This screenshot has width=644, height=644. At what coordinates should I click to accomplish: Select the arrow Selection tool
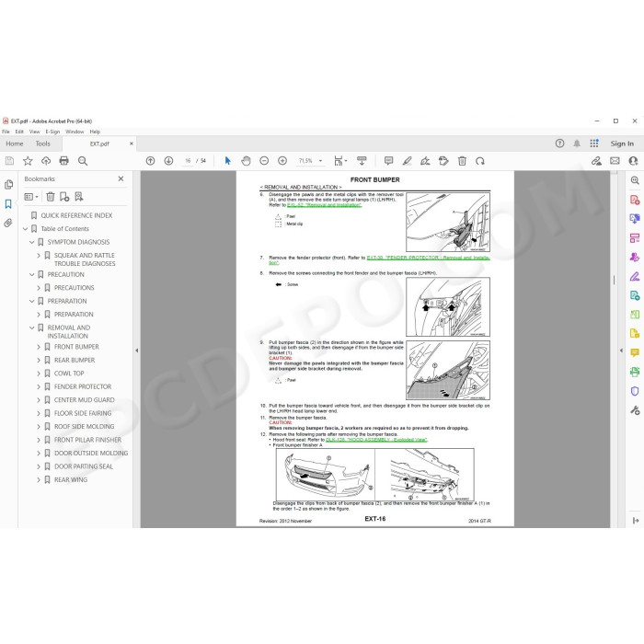point(227,161)
